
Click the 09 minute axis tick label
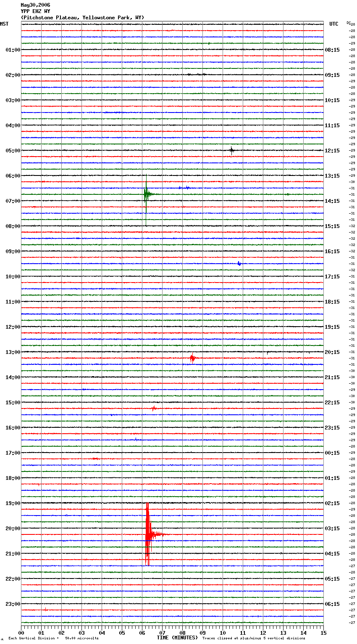coord(202,633)
